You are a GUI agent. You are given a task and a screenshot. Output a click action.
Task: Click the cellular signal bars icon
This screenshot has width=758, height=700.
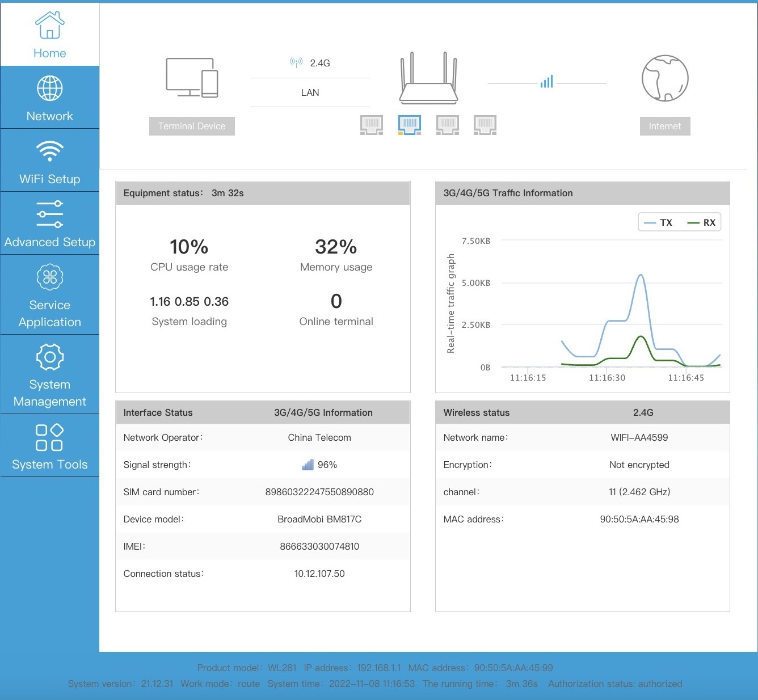pos(546,82)
